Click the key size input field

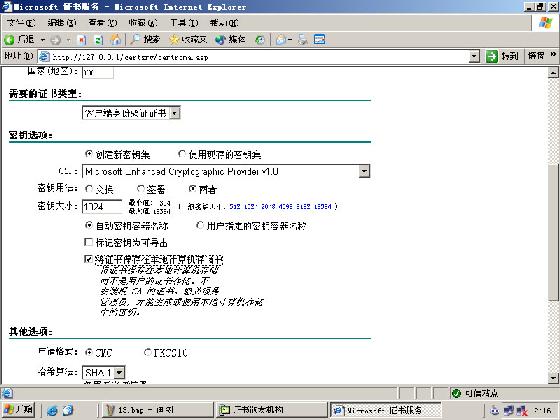coord(102,206)
